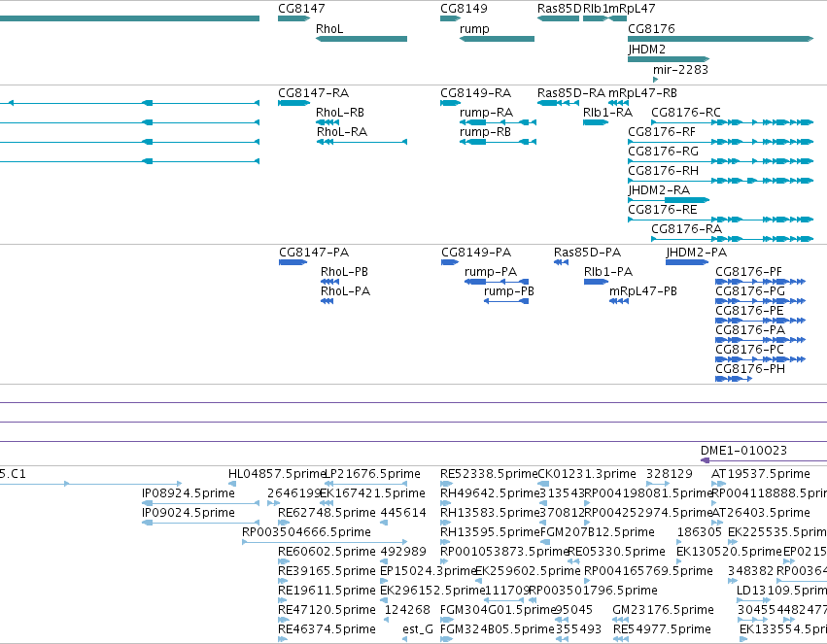
Task: Click transcript CG8176-RE label
Action: (x=663, y=210)
